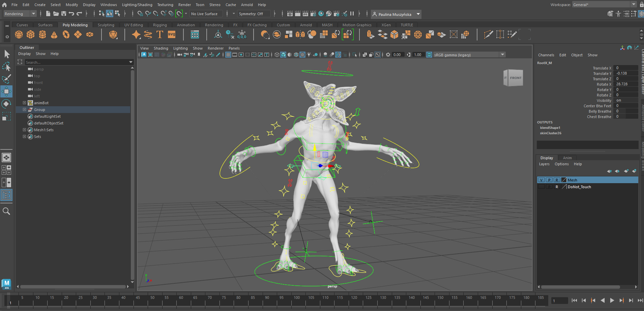
Task: Click the Open Scene folder icon
Action: point(56,14)
